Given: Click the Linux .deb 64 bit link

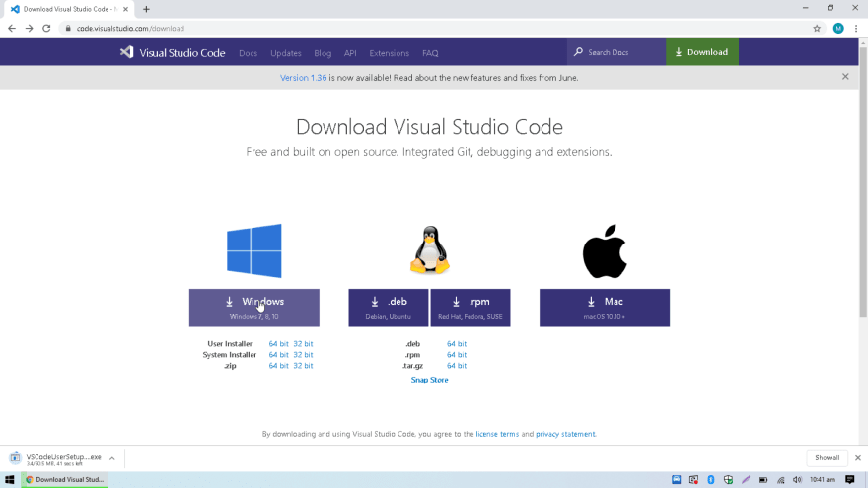Looking at the screenshot, I should tap(457, 344).
